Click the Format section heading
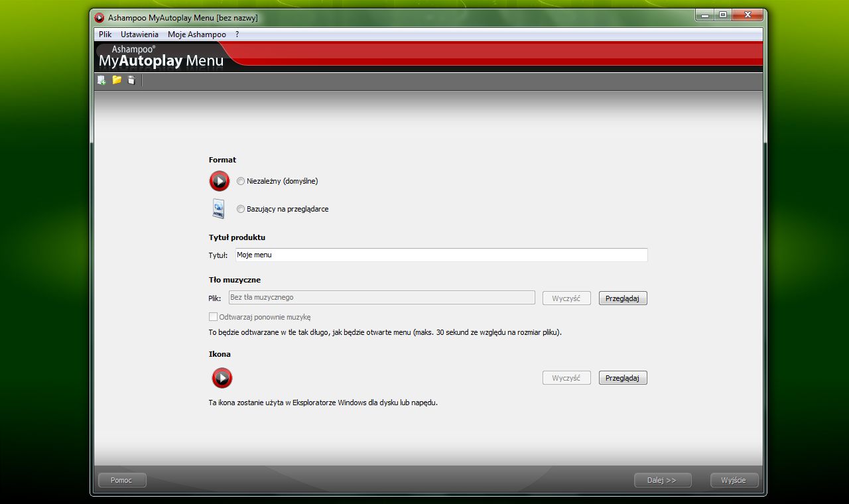The height and width of the screenshot is (504, 849). click(222, 160)
